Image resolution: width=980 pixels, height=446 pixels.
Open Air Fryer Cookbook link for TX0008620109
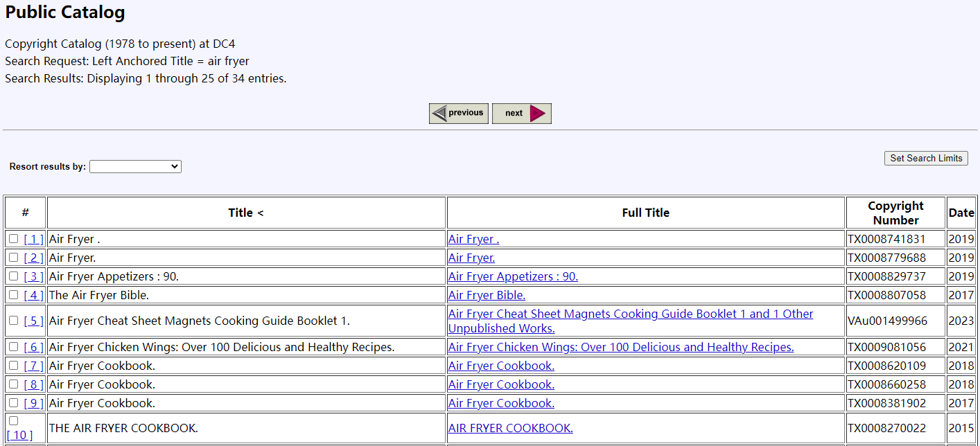point(501,366)
